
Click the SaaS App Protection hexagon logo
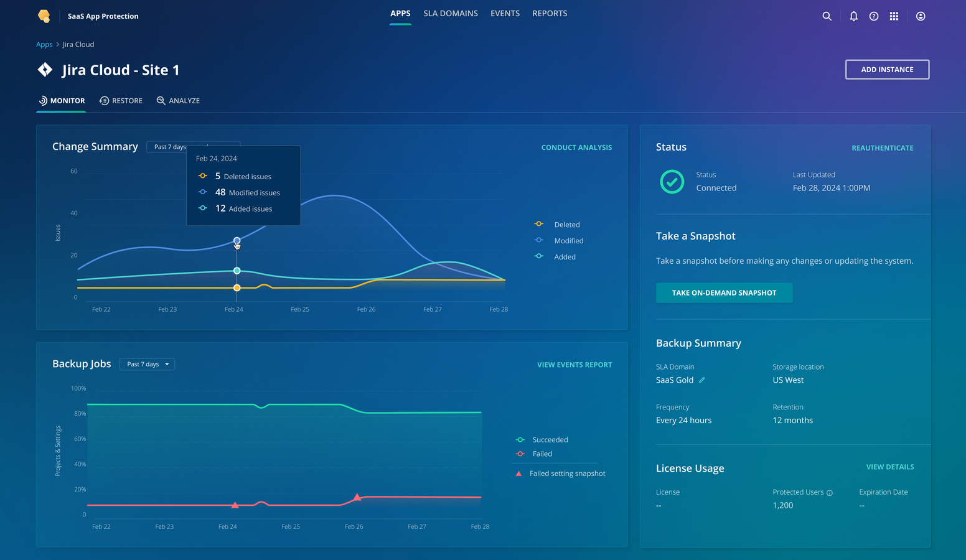[x=44, y=16]
